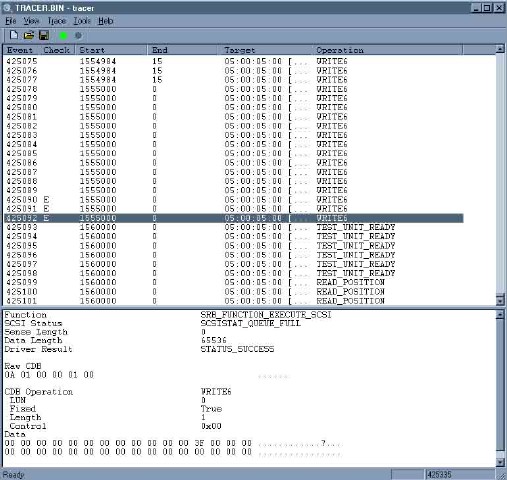Image resolution: width=507 pixels, height=480 pixels.
Task: Select event row 425075
Action: click(233, 61)
